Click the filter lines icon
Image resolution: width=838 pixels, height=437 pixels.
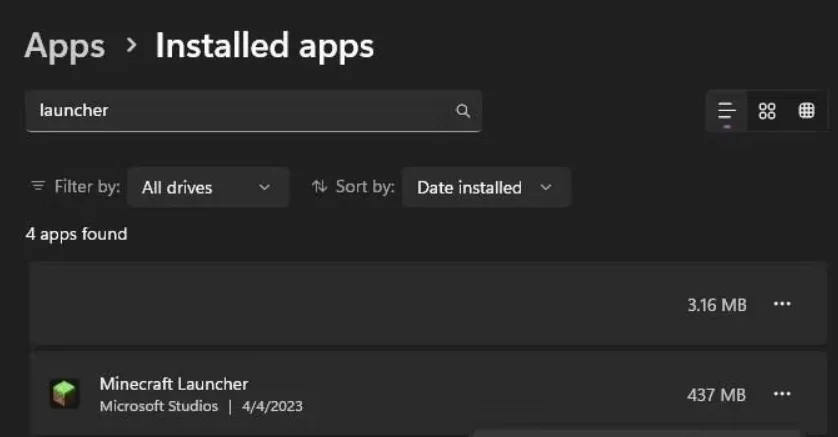click(x=38, y=186)
